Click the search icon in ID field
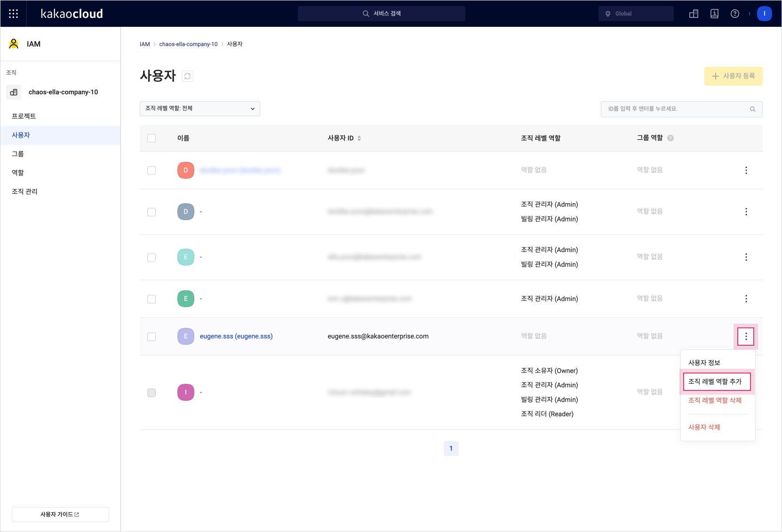 (x=753, y=109)
